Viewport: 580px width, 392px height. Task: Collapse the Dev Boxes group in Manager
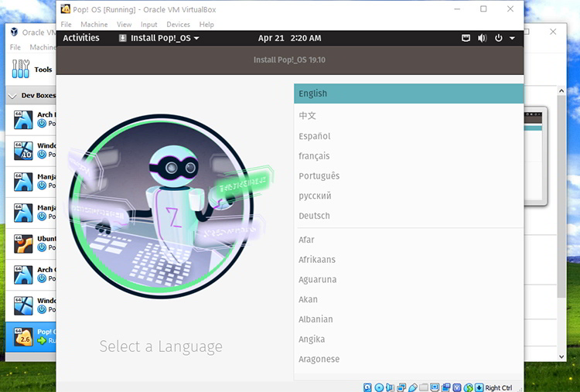12,96
